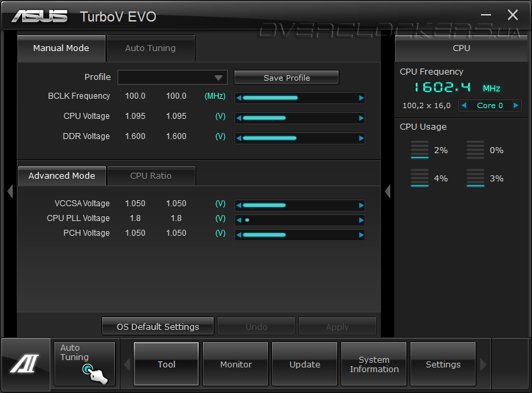Image resolution: width=532 pixels, height=393 pixels.
Task: Open the CPU Ratio tab
Action: 151,176
